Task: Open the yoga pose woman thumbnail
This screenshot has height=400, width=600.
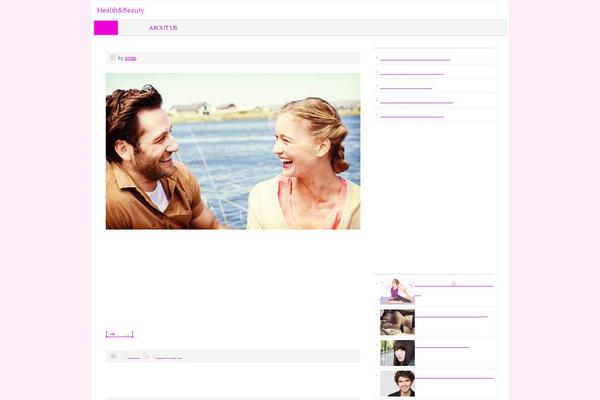Action: (x=397, y=292)
